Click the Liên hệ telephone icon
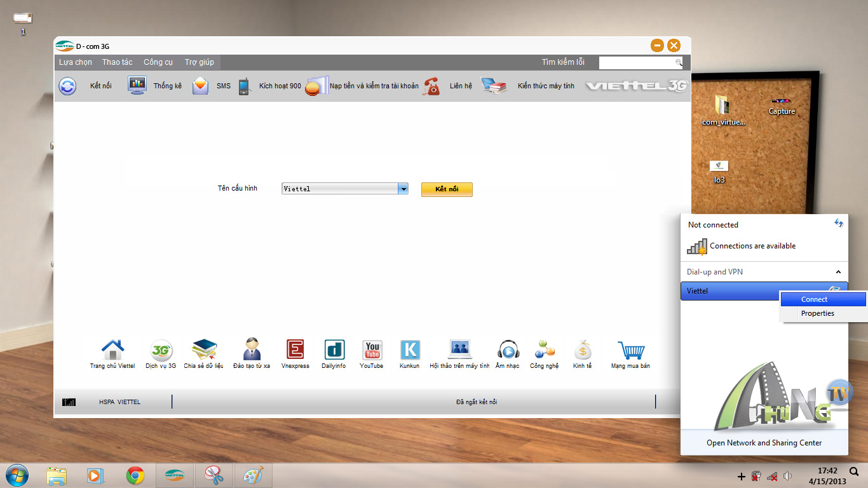 (431, 86)
